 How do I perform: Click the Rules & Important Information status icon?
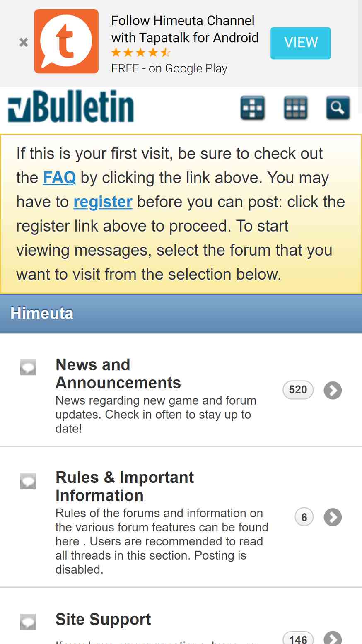tap(28, 481)
